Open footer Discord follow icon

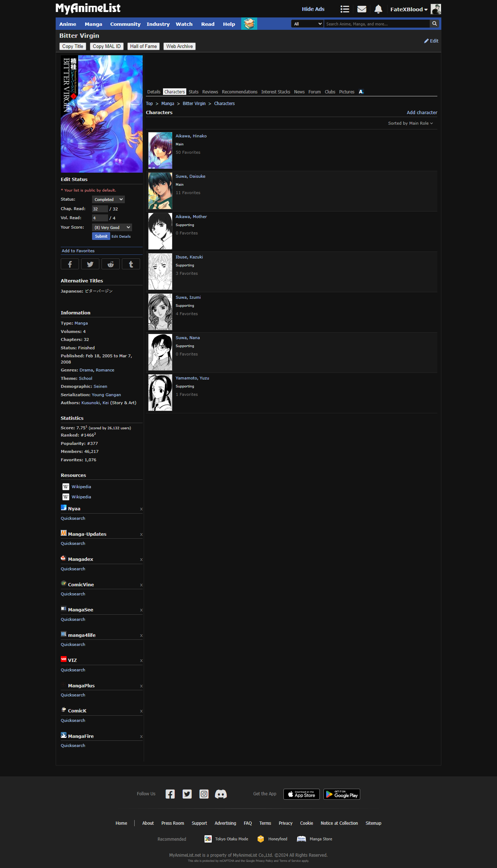click(x=221, y=794)
